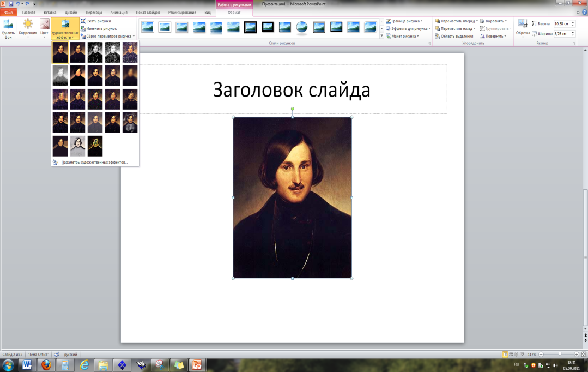The width and height of the screenshot is (588, 372).
Task: Open Параметры художественных эффектов options
Action: coord(95,163)
